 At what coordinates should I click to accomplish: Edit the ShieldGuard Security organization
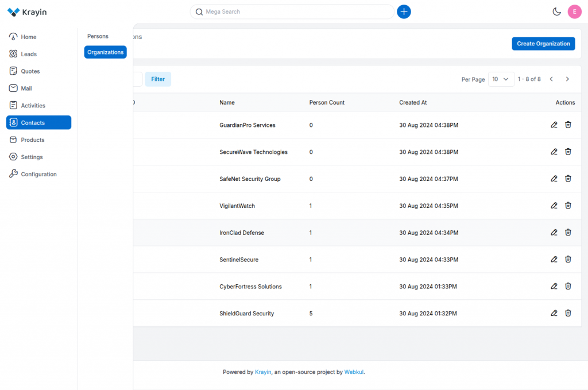(554, 313)
